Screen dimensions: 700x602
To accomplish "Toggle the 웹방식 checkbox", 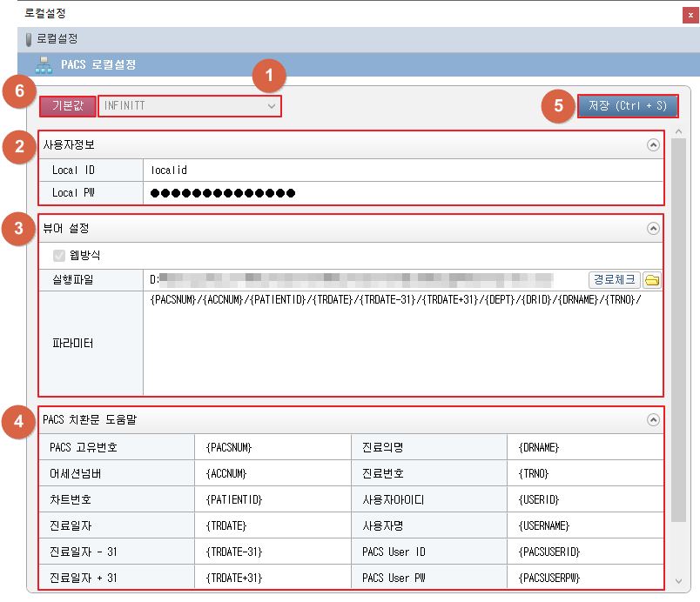I will pos(60,256).
